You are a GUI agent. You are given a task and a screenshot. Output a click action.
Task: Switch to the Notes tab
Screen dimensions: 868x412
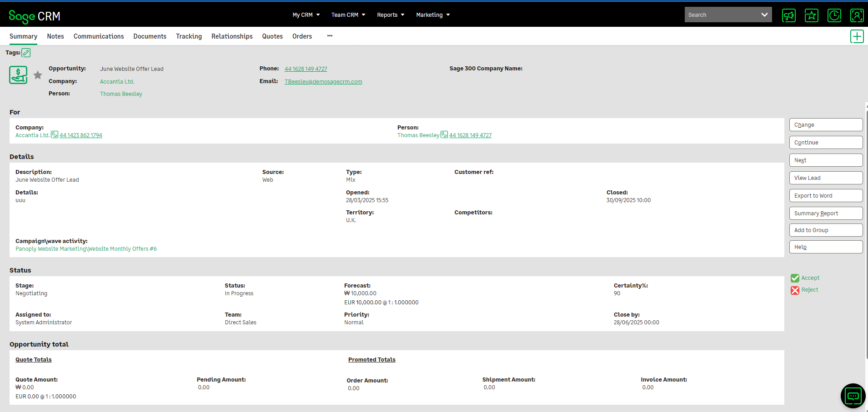[55, 36]
